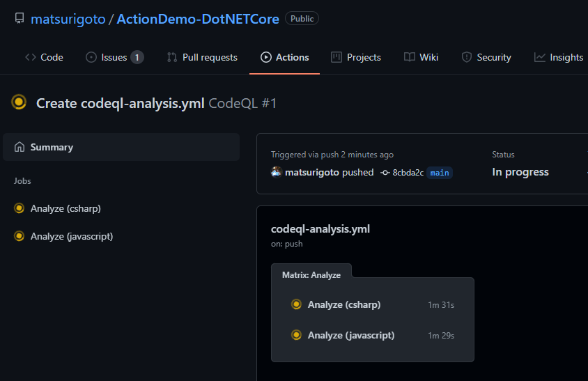Click the Matrix: Analyze group tab
588x381 pixels.
[x=311, y=275]
